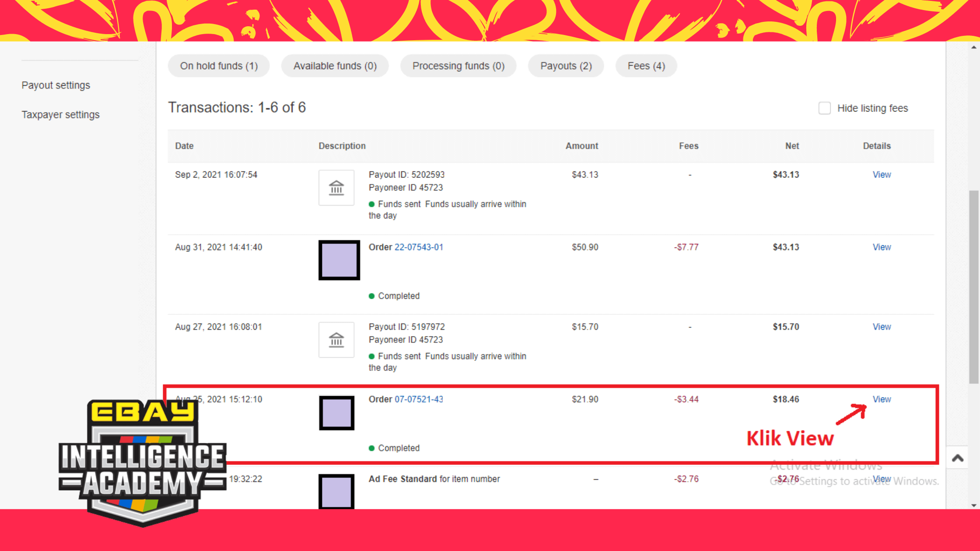
Task: Click bank icon for Payout ID 5197972
Action: click(x=336, y=340)
